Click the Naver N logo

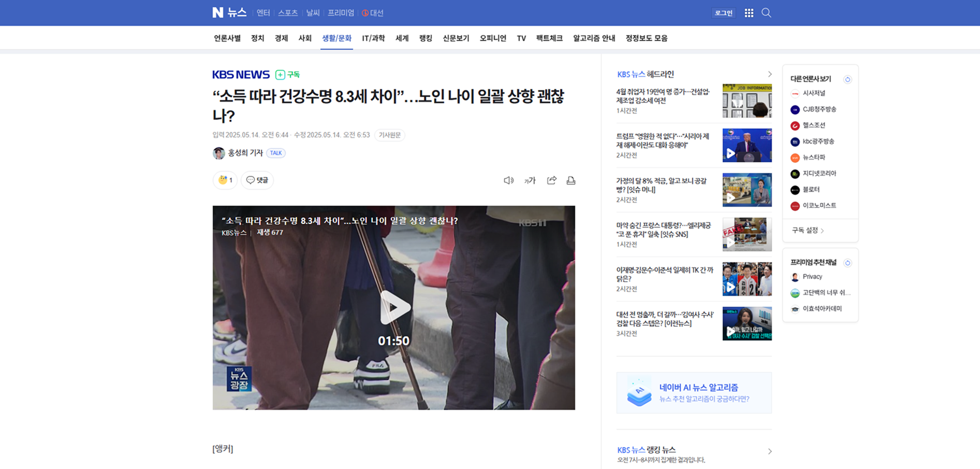pyautogui.click(x=218, y=13)
